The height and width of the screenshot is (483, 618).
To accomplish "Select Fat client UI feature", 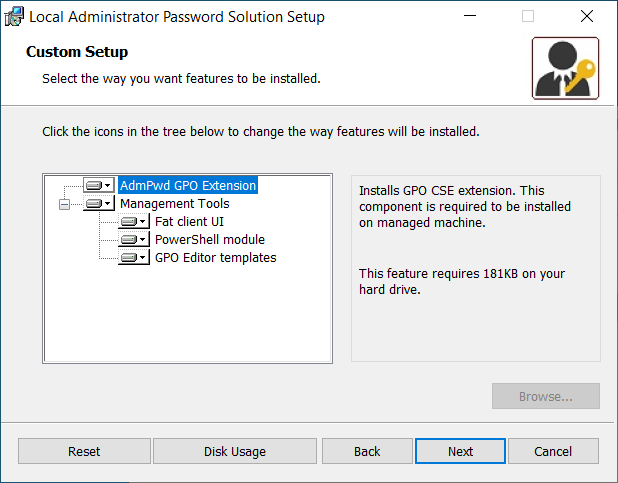I will click(x=189, y=222).
